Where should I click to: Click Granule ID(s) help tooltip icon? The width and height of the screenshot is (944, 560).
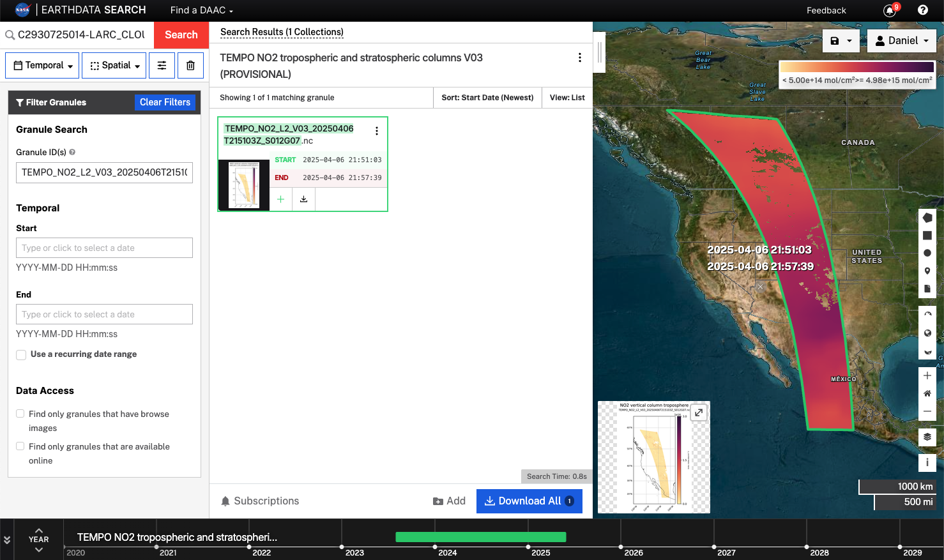72,152
